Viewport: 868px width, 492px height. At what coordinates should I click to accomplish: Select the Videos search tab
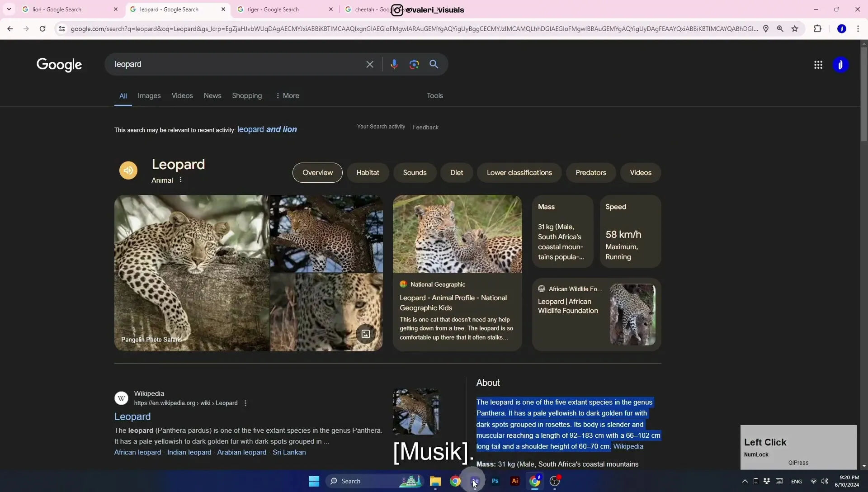point(182,96)
